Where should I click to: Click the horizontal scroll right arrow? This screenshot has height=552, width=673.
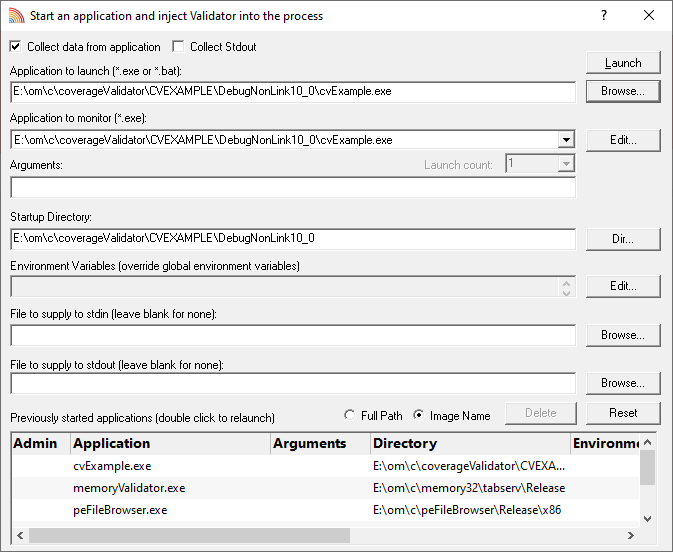(631, 535)
